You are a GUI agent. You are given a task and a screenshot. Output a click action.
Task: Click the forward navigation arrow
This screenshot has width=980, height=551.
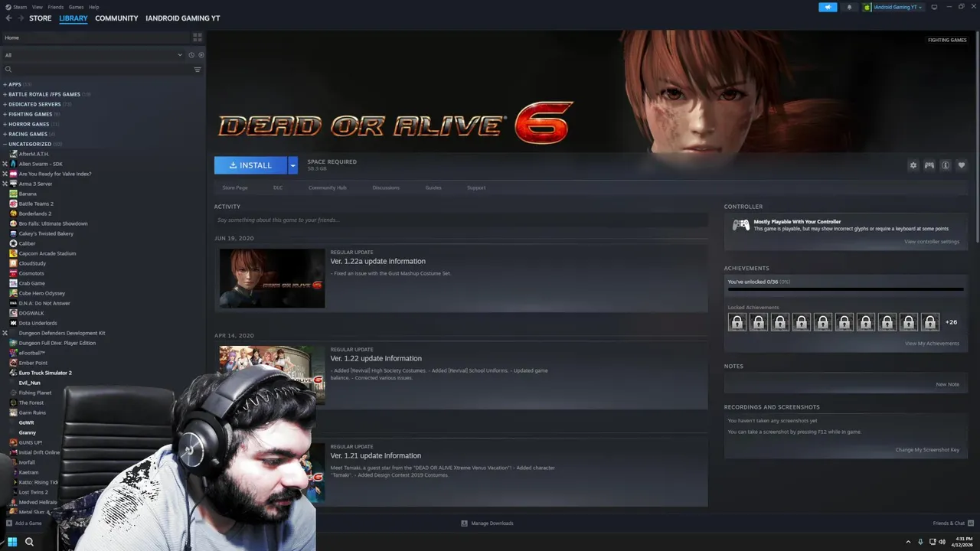[x=20, y=18]
